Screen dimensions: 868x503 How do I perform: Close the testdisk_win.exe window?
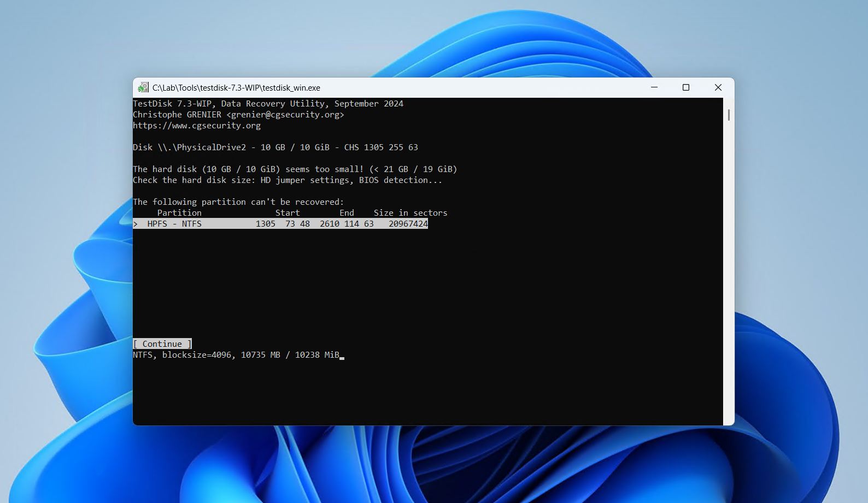(718, 87)
